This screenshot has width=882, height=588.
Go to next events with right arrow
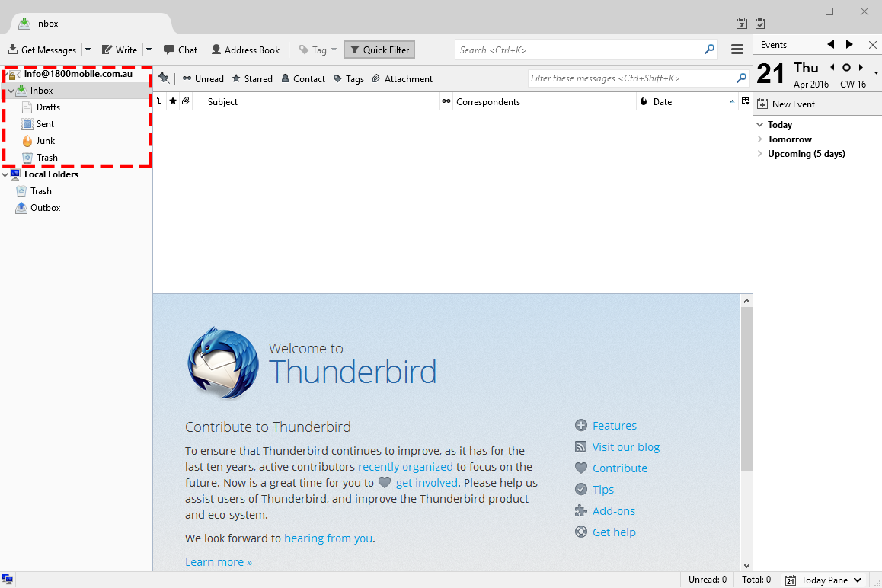tap(849, 44)
